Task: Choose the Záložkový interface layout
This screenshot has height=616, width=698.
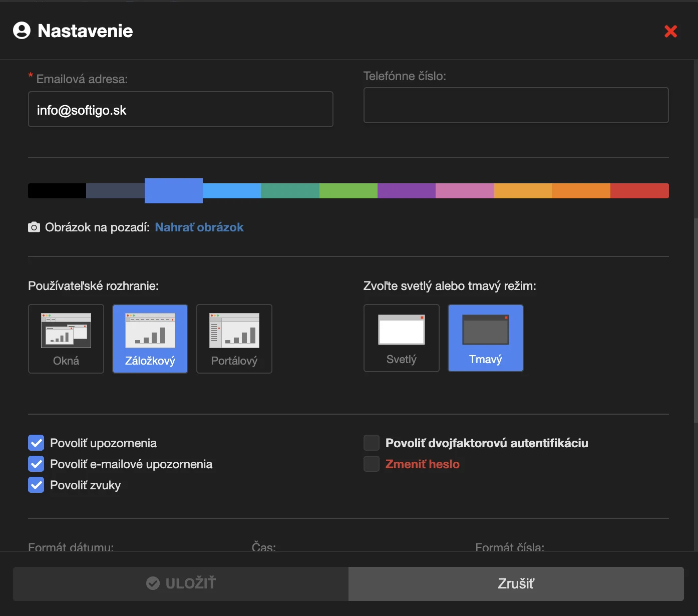Action: coord(150,339)
